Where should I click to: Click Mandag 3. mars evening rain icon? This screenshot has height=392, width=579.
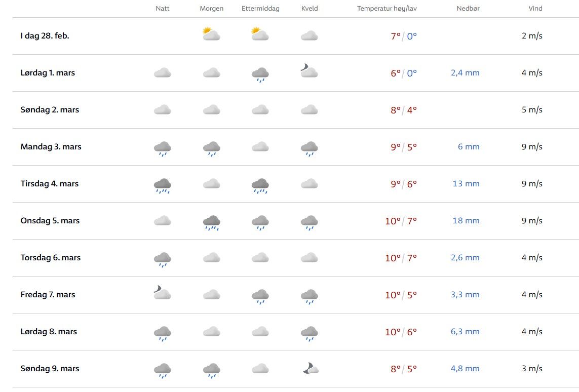click(x=309, y=148)
